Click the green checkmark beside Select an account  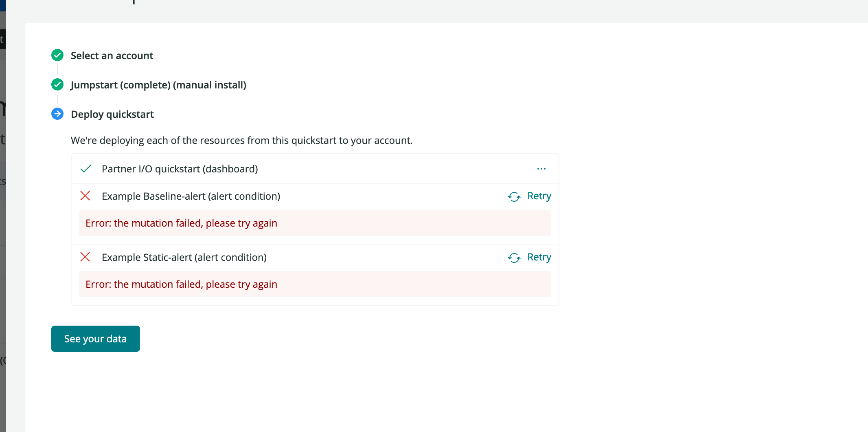click(57, 55)
